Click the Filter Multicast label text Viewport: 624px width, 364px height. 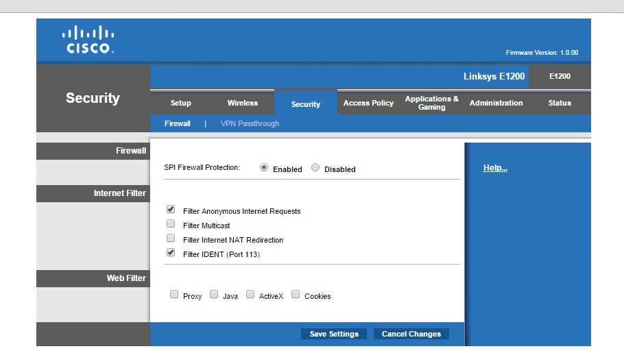coord(206,226)
